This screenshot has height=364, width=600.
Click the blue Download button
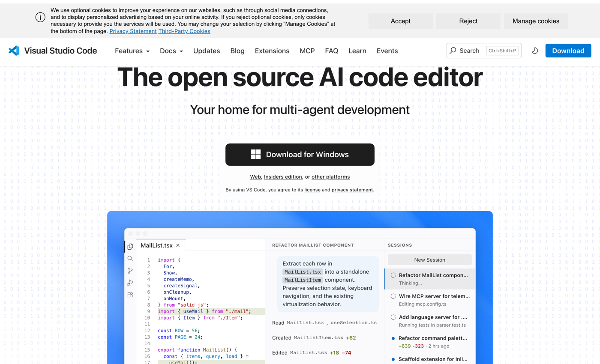tap(568, 51)
